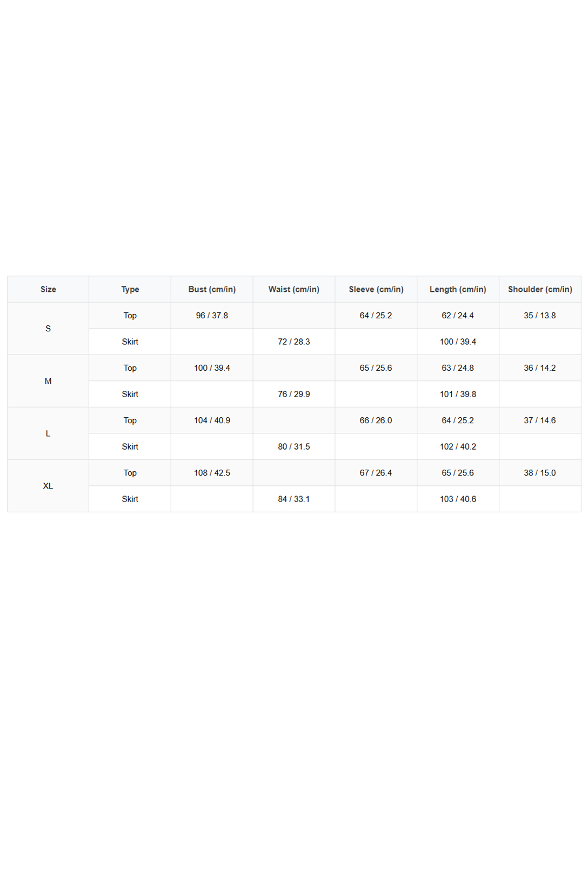Click the 72 / 28.3 waist value
Screen dimensions: 588x882
coord(294,342)
